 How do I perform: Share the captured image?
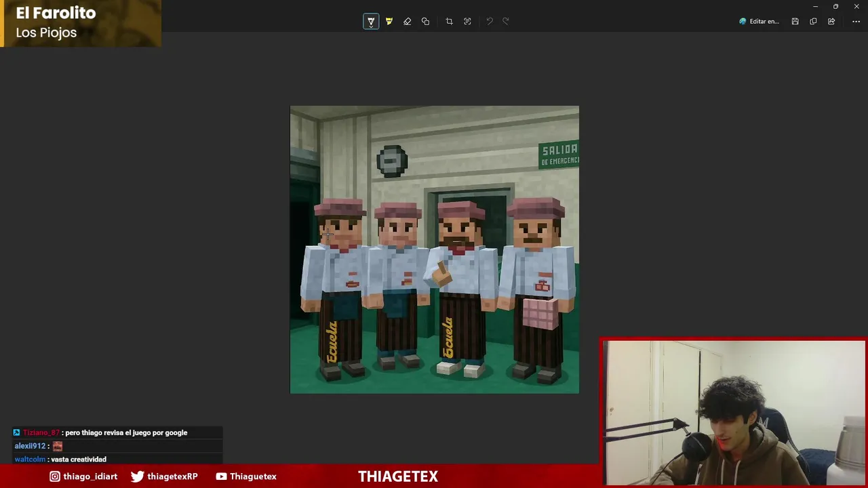coord(831,22)
